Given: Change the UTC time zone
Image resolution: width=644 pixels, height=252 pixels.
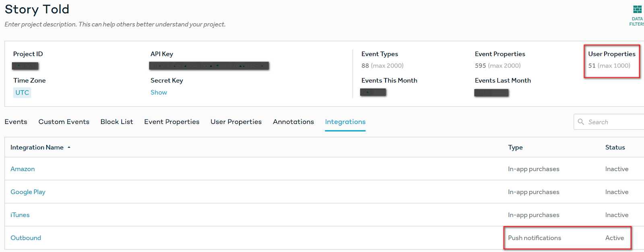Looking at the screenshot, I should point(22,93).
